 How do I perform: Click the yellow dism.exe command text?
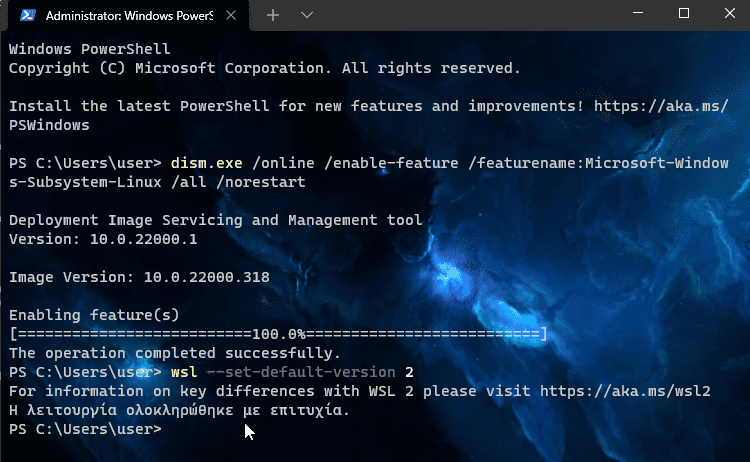(207, 163)
